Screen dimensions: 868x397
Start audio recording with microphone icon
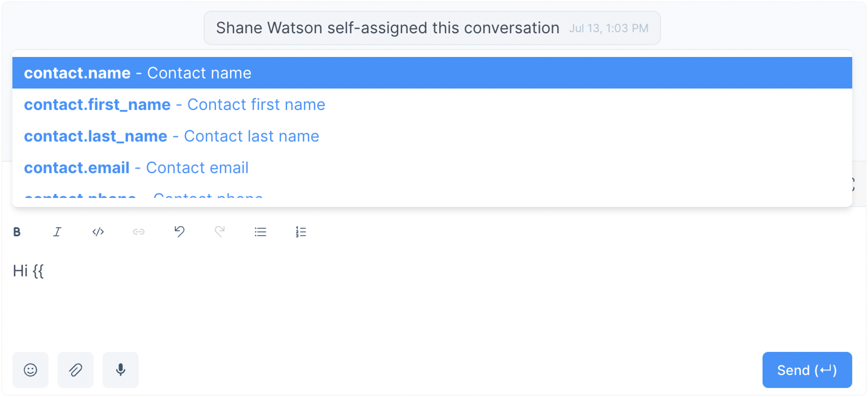click(x=121, y=370)
